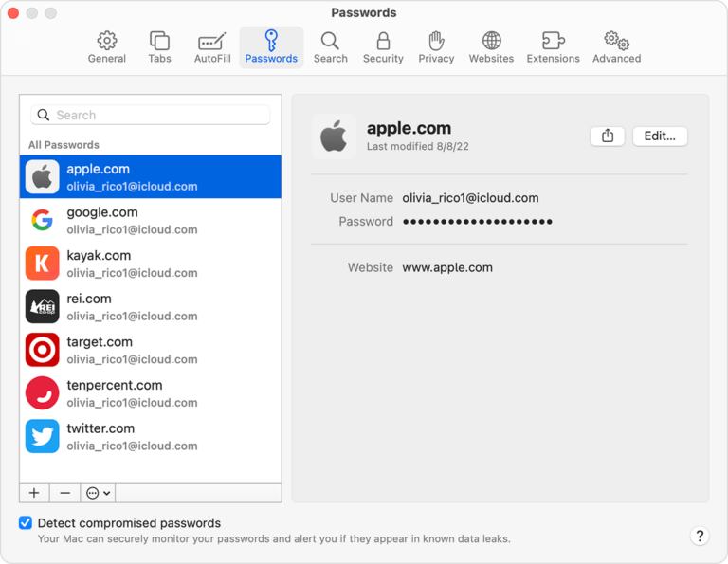Click the hidden password dots

pos(478,222)
